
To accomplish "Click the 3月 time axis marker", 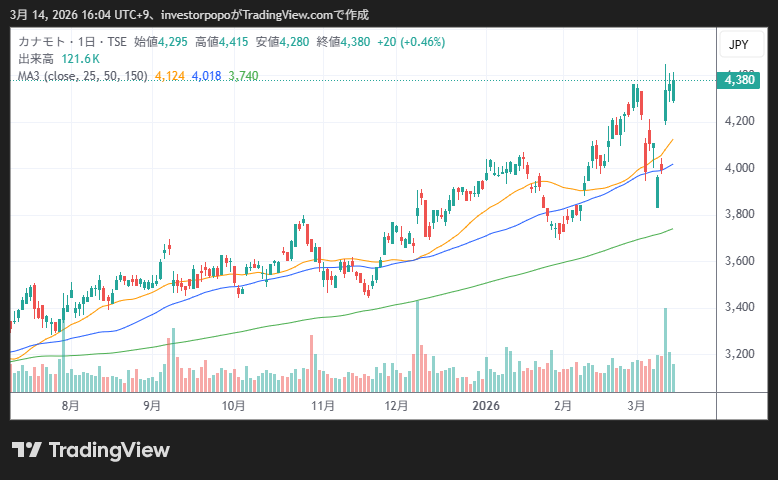I will click(x=636, y=405).
